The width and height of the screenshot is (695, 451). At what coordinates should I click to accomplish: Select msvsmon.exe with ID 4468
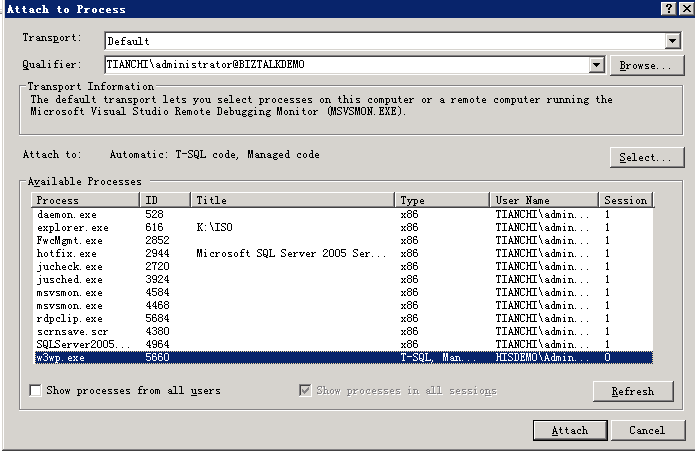[x=344, y=305]
